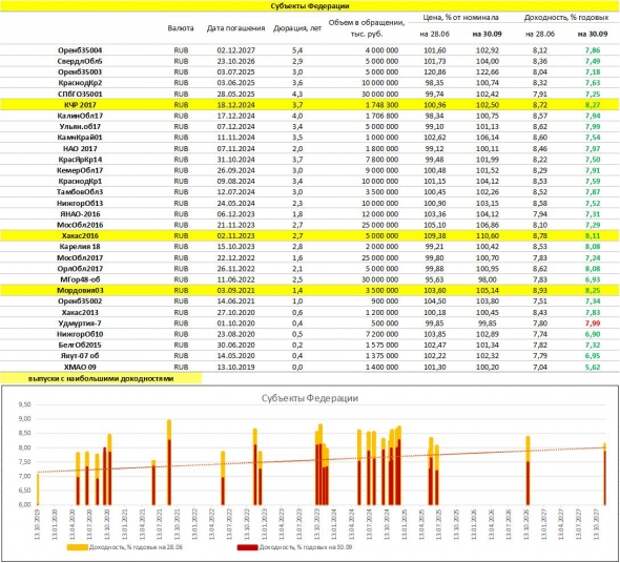This screenshot has width=620, height=563.
Task: Select the 'Доходность, % годовых' header
Action: [566, 17]
